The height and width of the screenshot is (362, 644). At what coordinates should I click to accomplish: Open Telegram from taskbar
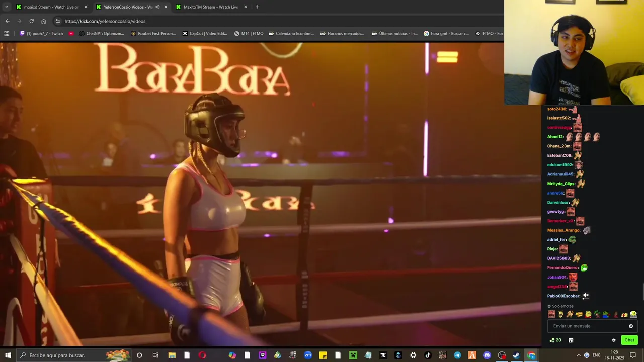[x=457, y=355]
